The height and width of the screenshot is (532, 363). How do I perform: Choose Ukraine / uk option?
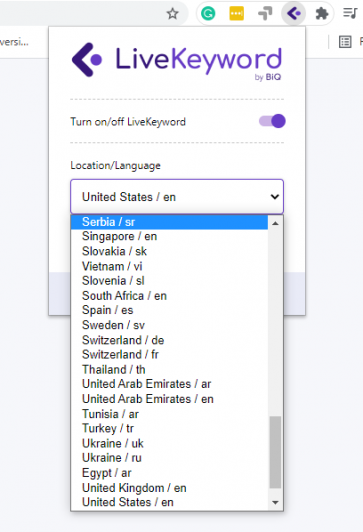pos(169,443)
